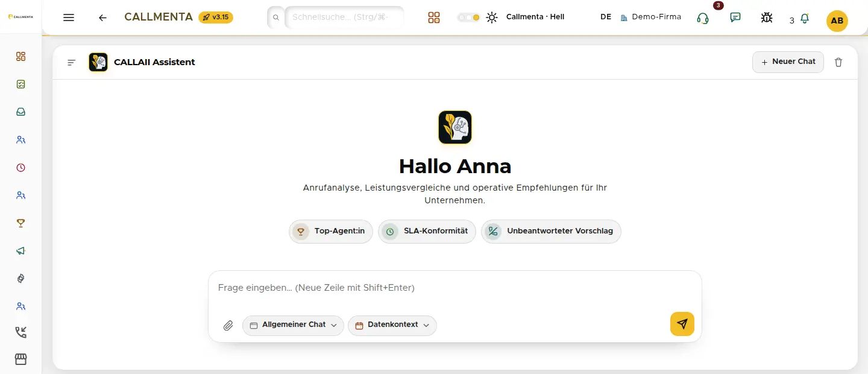Open the sidebar checklist icon

[x=21, y=84]
